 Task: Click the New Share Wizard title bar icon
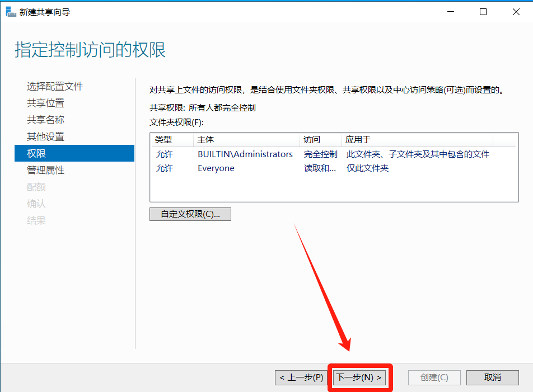(11, 12)
